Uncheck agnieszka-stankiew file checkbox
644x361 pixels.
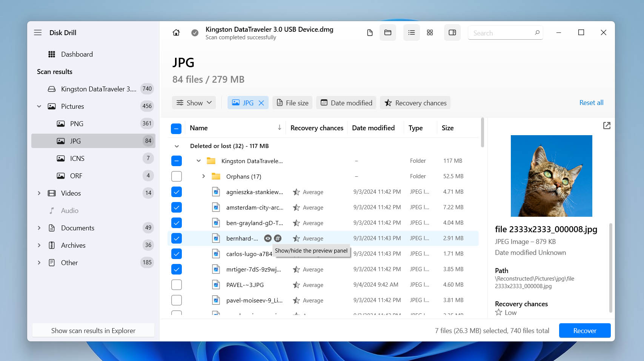tap(176, 192)
